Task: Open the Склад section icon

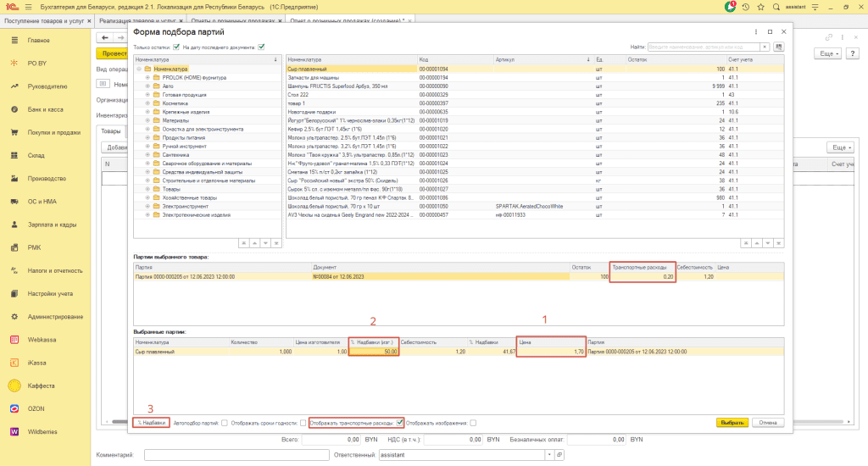Action: 14,156
